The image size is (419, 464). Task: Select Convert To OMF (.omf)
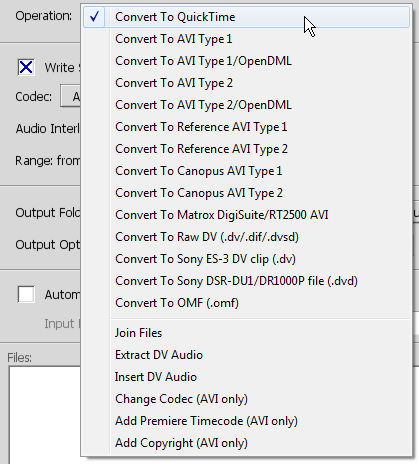246,303
